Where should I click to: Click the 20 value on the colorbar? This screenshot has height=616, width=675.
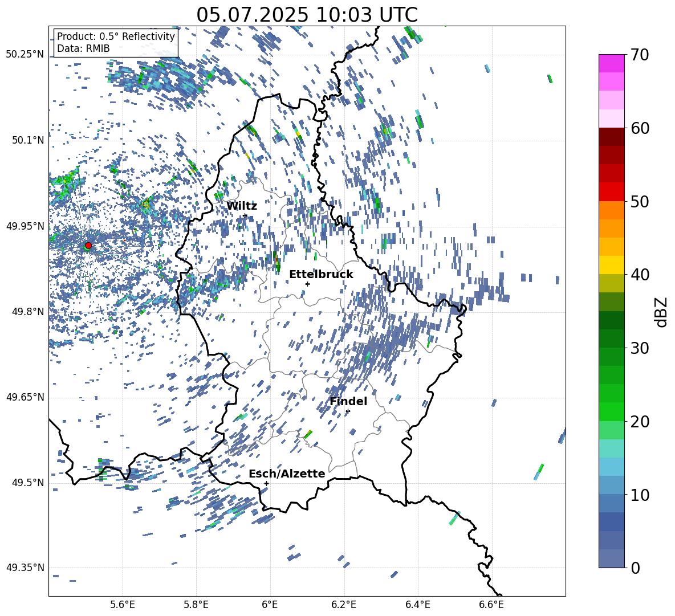coord(640,421)
